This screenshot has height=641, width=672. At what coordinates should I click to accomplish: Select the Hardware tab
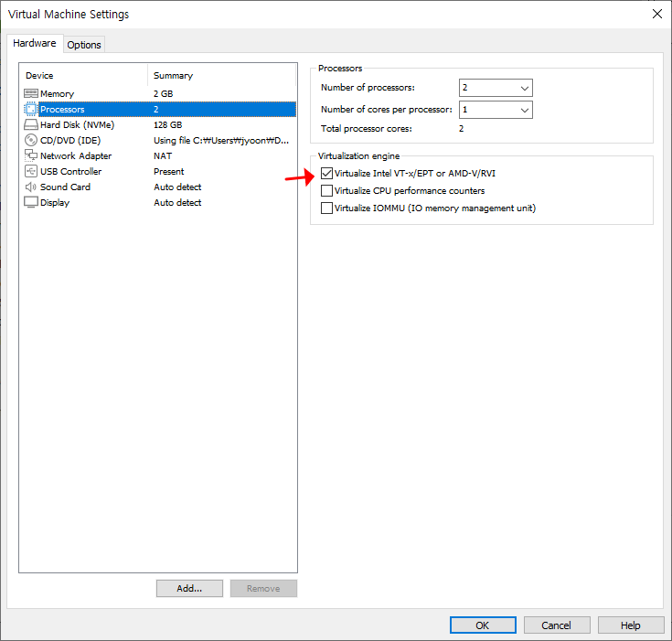click(x=35, y=43)
